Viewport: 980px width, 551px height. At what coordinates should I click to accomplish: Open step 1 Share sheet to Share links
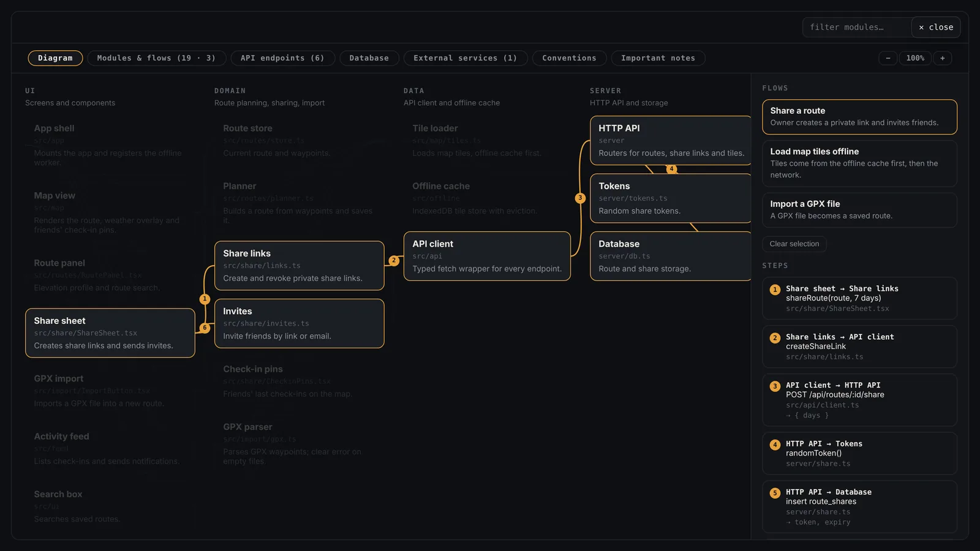[859, 298]
